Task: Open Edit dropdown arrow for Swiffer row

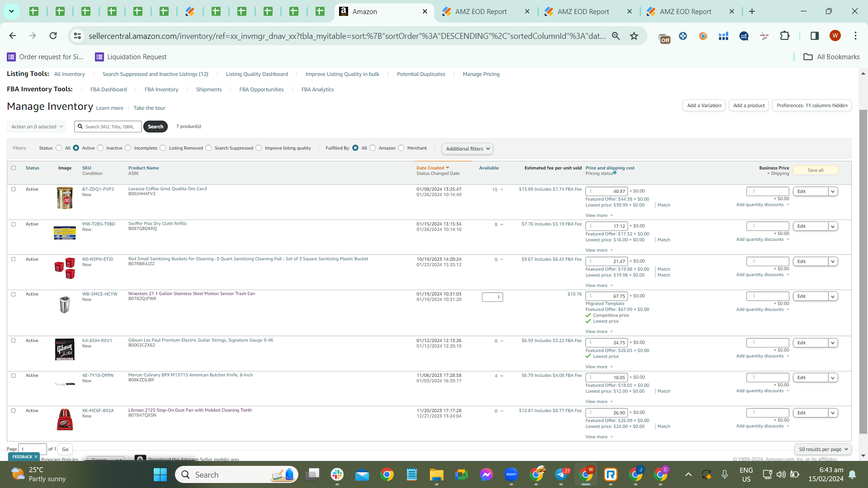Action: 833,226
